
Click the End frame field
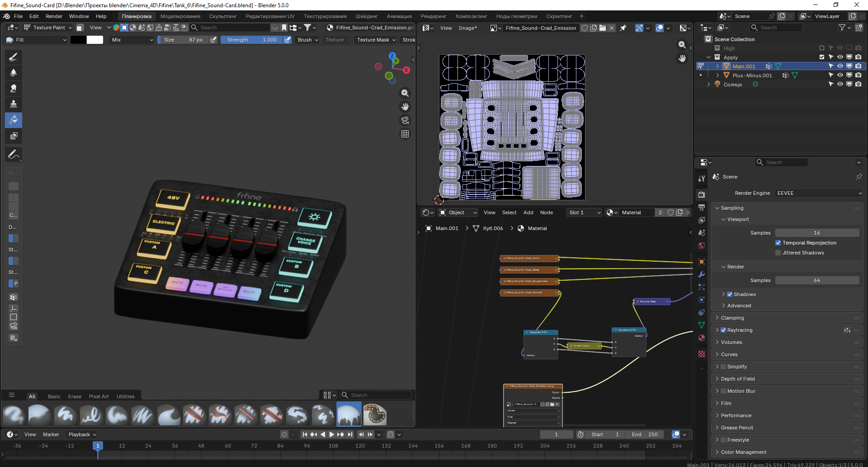645,434
